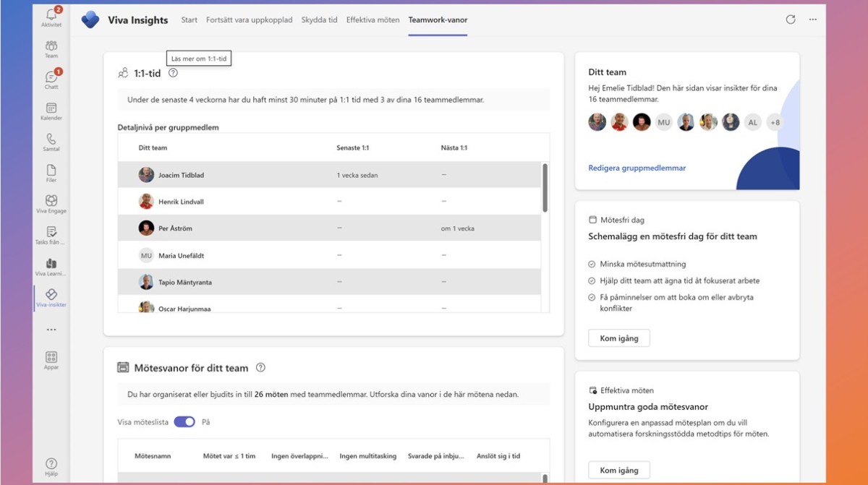Click Kom igång under Uppmuntra goda mötesvanor
Image resolution: width=868 pixels, height=485 pixels.
(x=619, y=471)
